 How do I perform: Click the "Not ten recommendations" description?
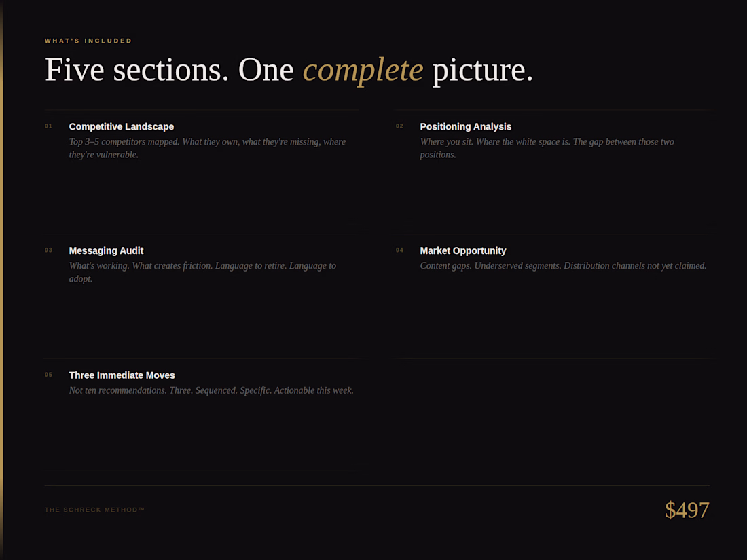(211, 390)
